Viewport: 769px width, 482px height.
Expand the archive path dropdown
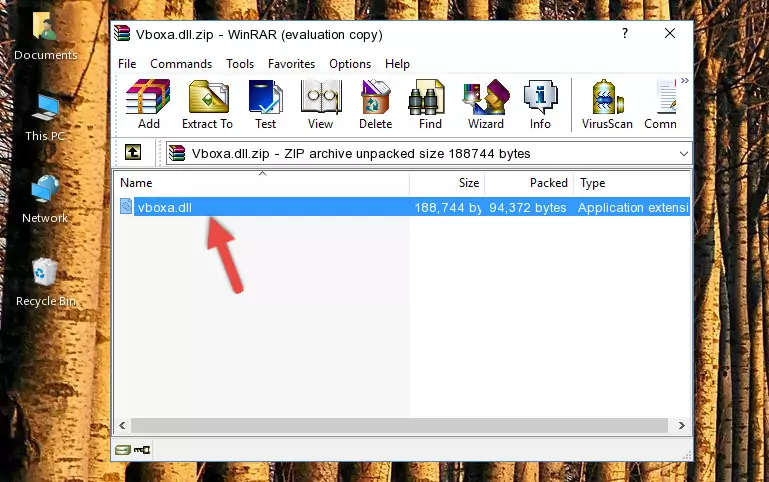684,153
